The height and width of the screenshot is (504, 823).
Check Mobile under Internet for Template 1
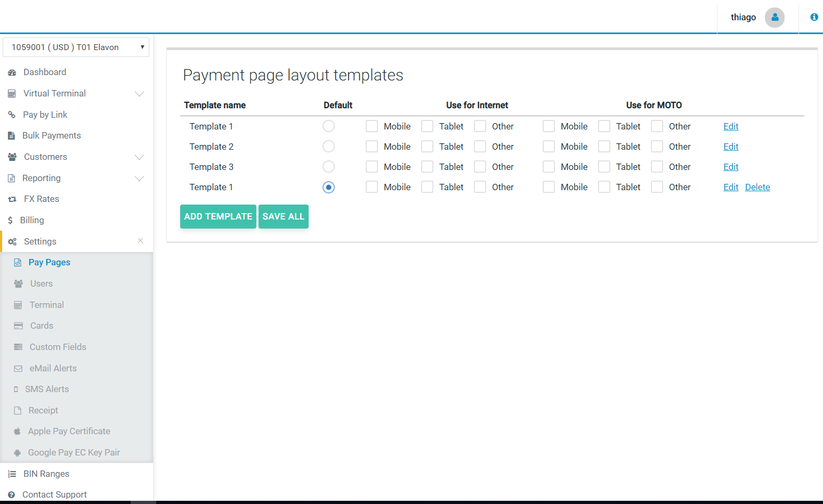pyautogui.click(x=372, y=126)
